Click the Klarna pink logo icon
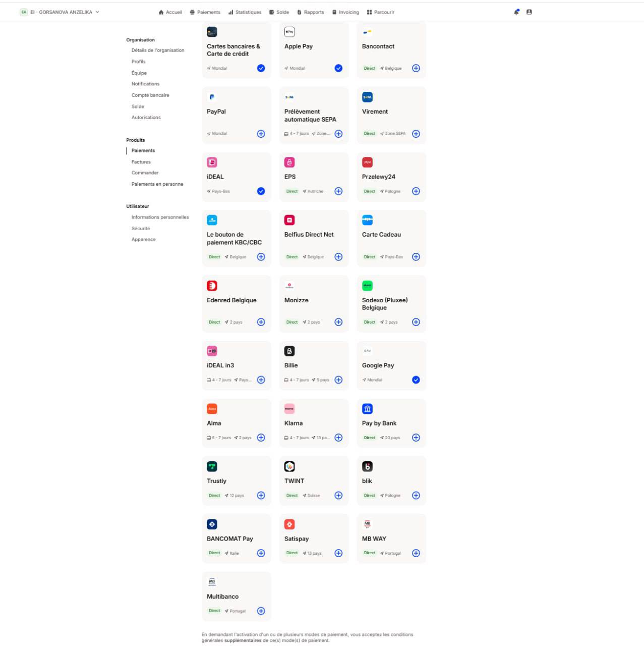 click(289, 409)
